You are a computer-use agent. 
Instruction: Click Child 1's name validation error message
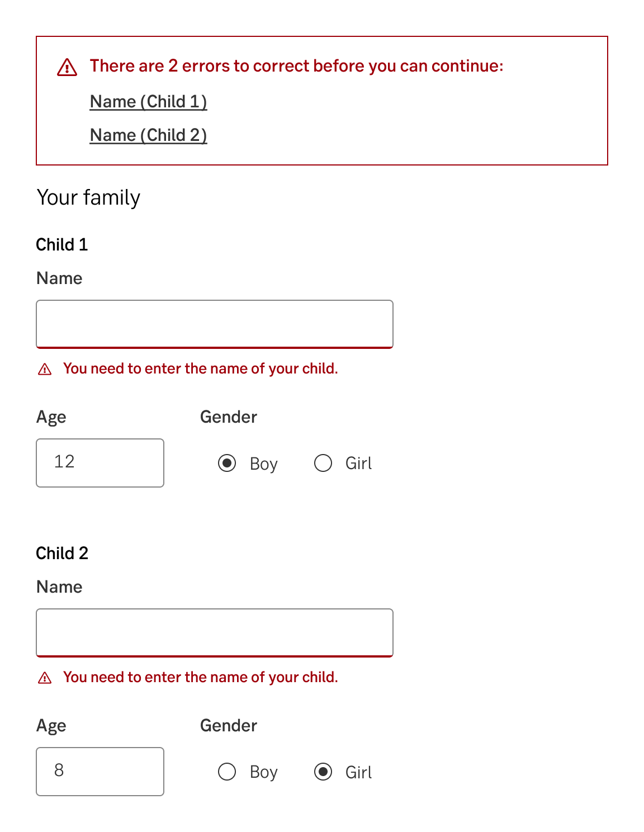(200, 368)
